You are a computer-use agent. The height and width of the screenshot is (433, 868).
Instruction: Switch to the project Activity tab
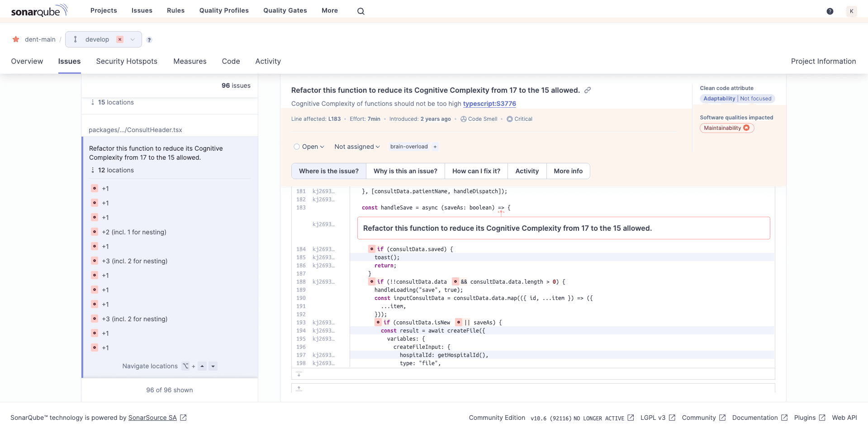click(268, 61)
